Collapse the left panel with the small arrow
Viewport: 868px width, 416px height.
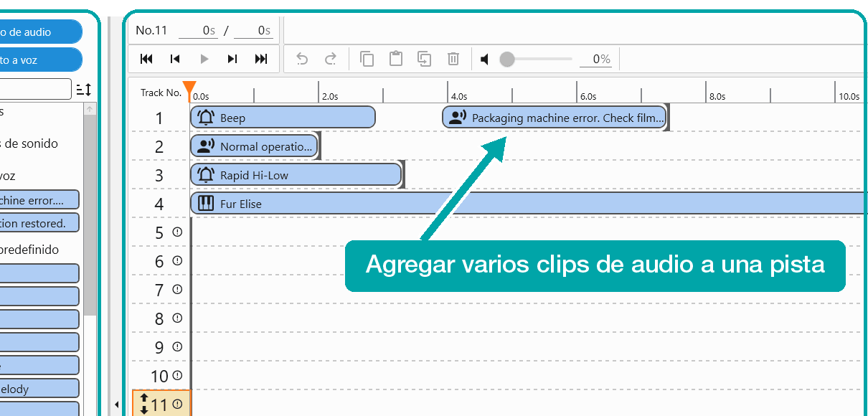(116, 405)
